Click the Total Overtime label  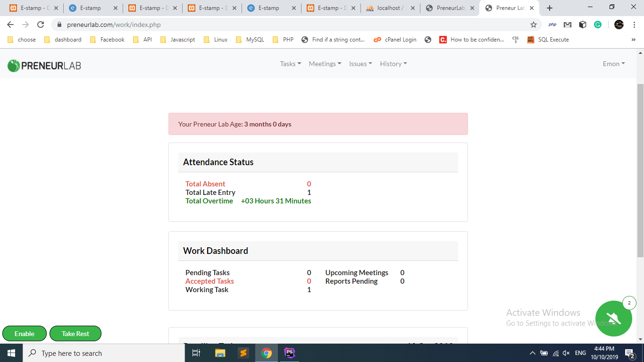pyautogui.click(x=209, y=201)
